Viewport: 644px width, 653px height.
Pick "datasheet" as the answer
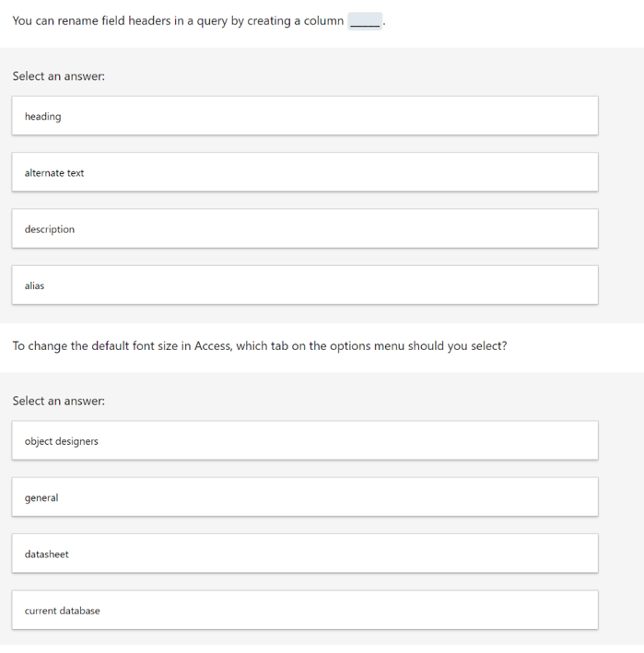305,554
